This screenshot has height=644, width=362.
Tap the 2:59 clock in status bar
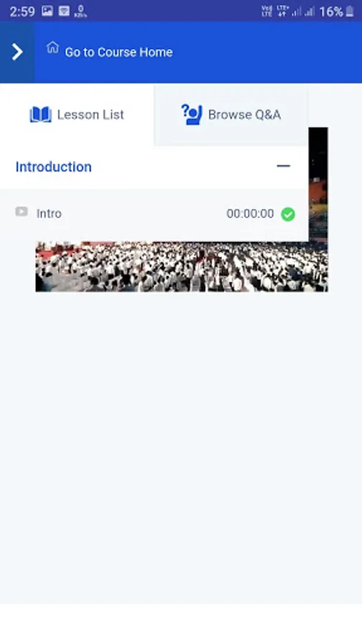pyautogui.click(x=22, y=11)
